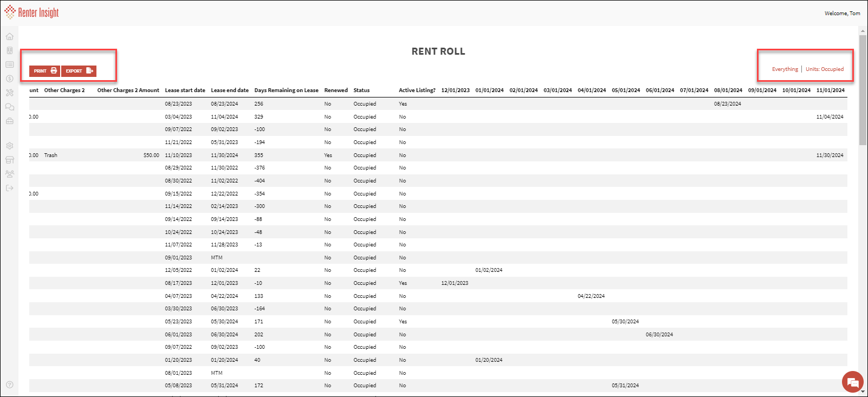Click the 06/30/2024 expiration cell
Viewport: 868px width, 397px height.
click(659, 335)
